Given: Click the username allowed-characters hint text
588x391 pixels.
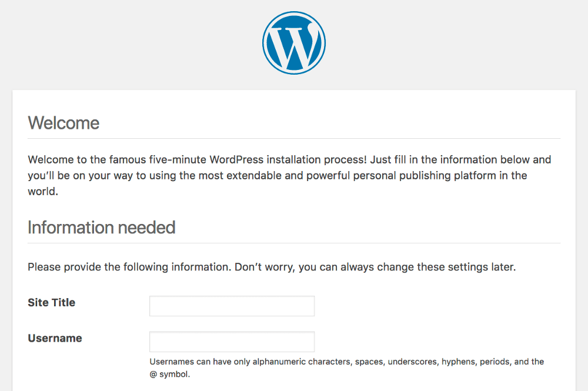Looking at the screenshot, I should coord(346,367).
